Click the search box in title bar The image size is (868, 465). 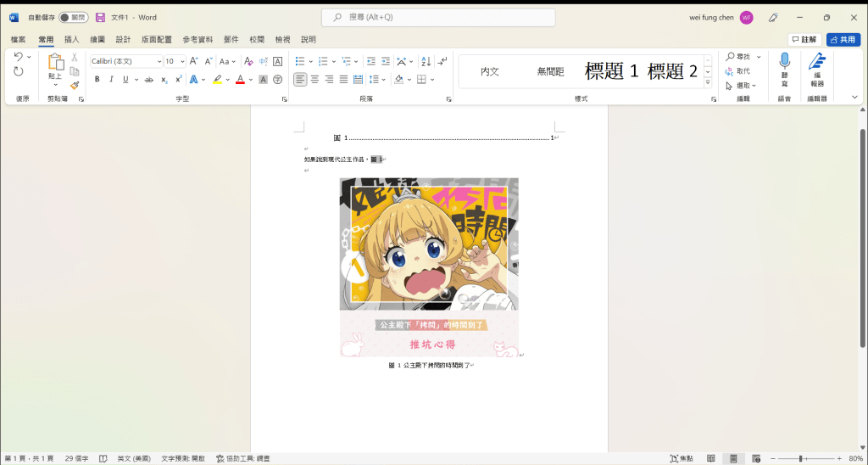tap(438, 17)
